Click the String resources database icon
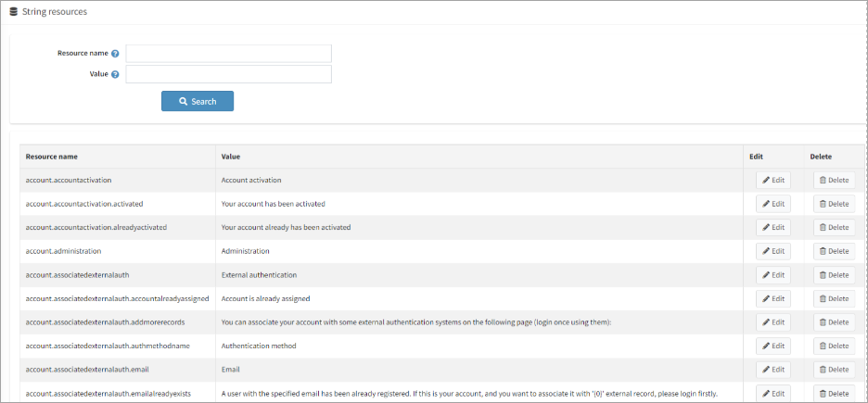Screen dimensions: 868x403 [x=13, y=10]
